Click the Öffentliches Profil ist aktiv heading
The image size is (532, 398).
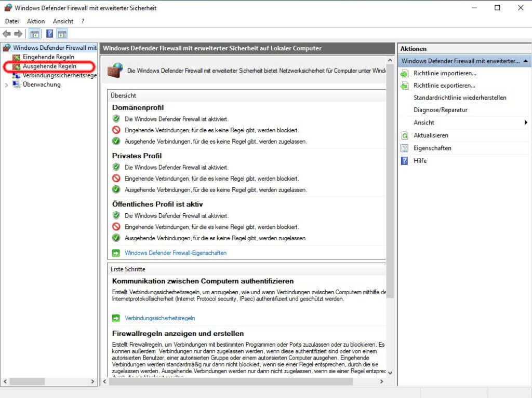click(x=157, y=204)
